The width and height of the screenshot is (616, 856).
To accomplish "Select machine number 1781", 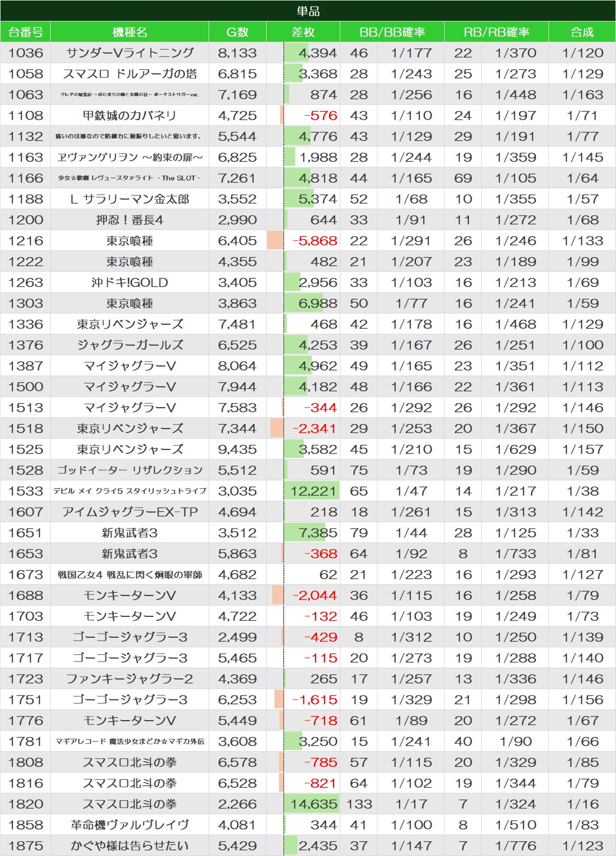I will pyautogui.click(x=25, y=742).
